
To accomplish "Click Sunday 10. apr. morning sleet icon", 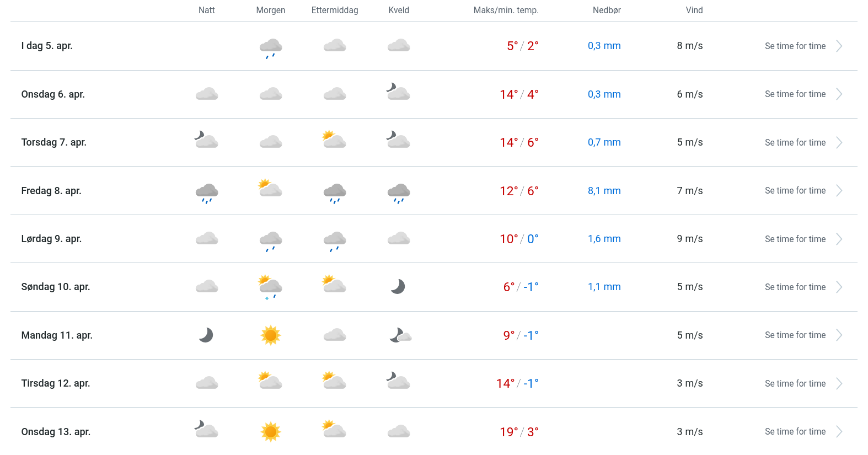I will coord(271,287).
